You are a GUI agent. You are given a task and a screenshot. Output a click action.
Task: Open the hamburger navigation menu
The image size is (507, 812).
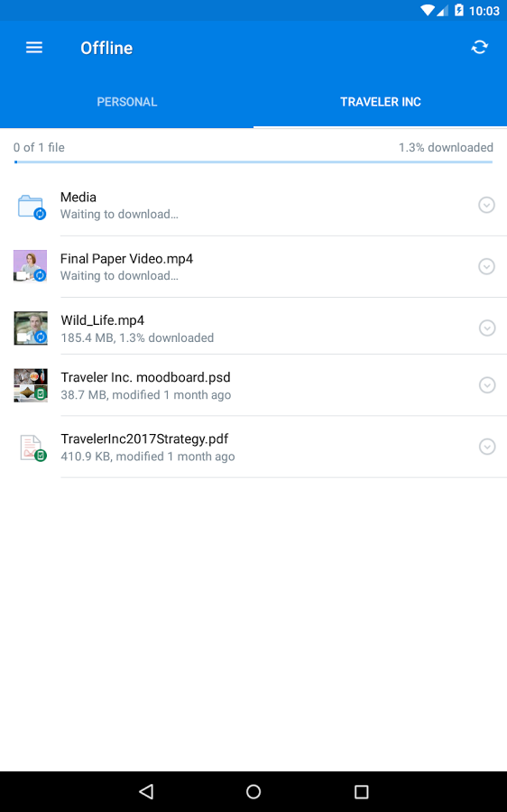tap(34, 48)
